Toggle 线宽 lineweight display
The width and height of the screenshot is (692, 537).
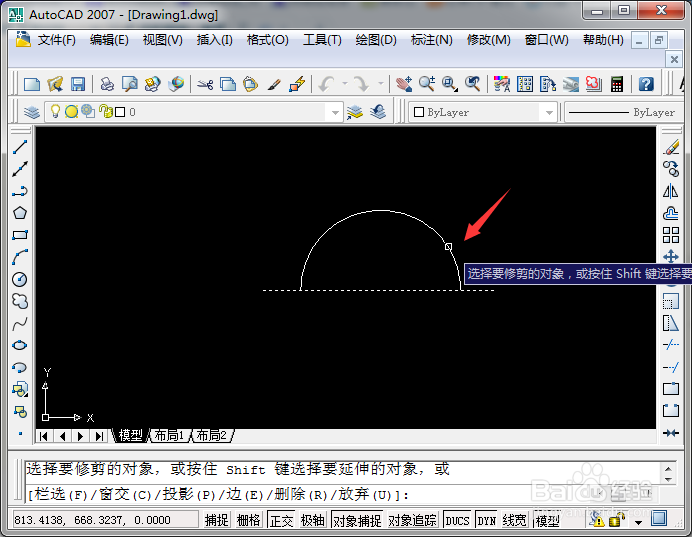pos(515,520)
